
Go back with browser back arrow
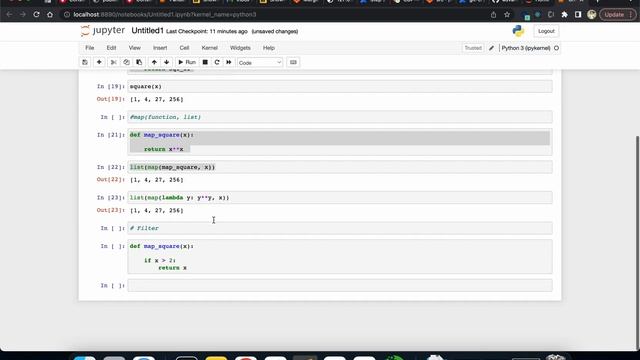[9, 15]
